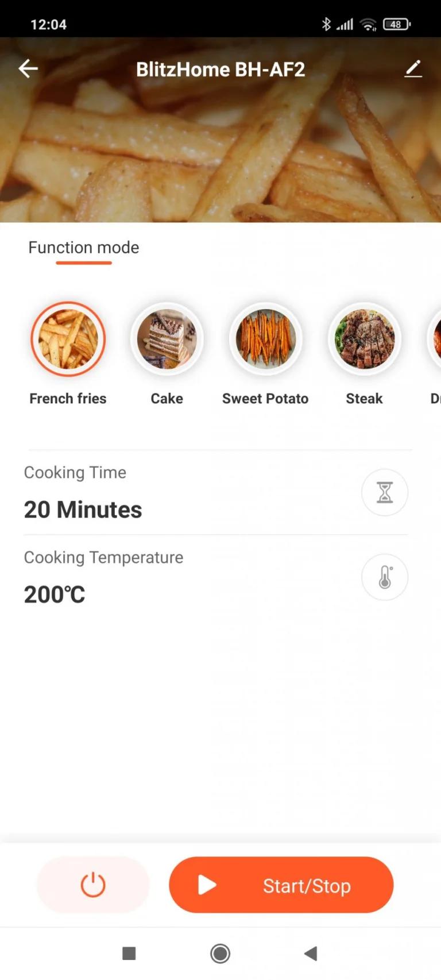Image resolution: width=441 pixels, height=980 pixels.
Task: Tap the Android recent apps square
Action: [129, 954]
